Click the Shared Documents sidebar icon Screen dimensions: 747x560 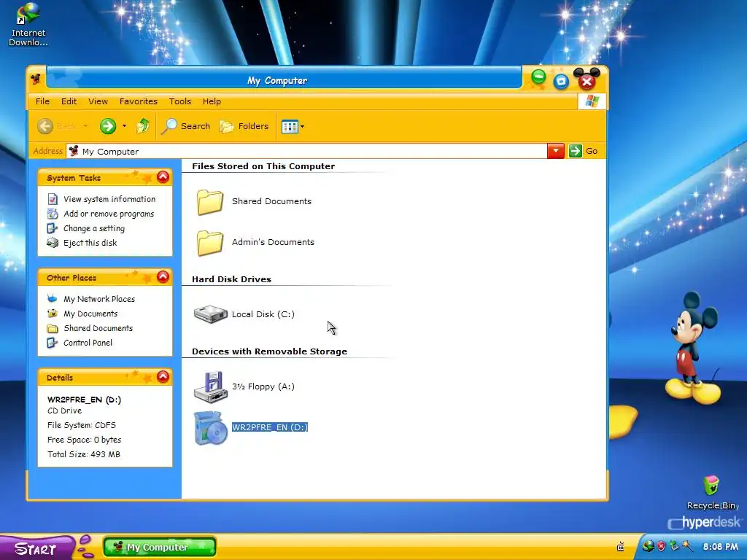point(53,328)
